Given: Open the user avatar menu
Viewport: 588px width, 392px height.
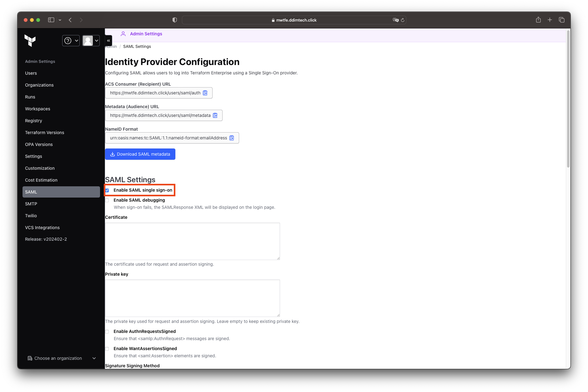Looking at the screenshot, I should pyautogui.click(x=91, y=41).
